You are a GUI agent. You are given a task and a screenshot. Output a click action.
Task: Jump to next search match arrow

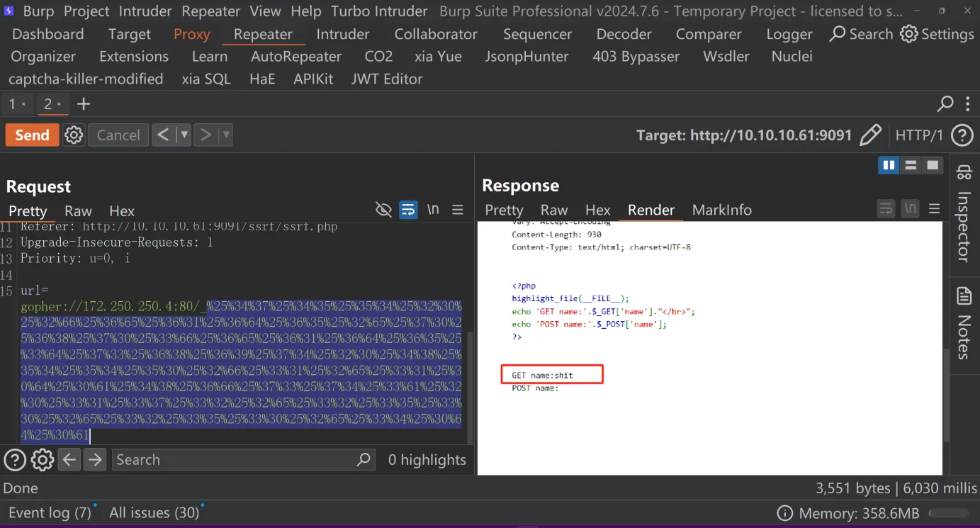click(95, 459)
